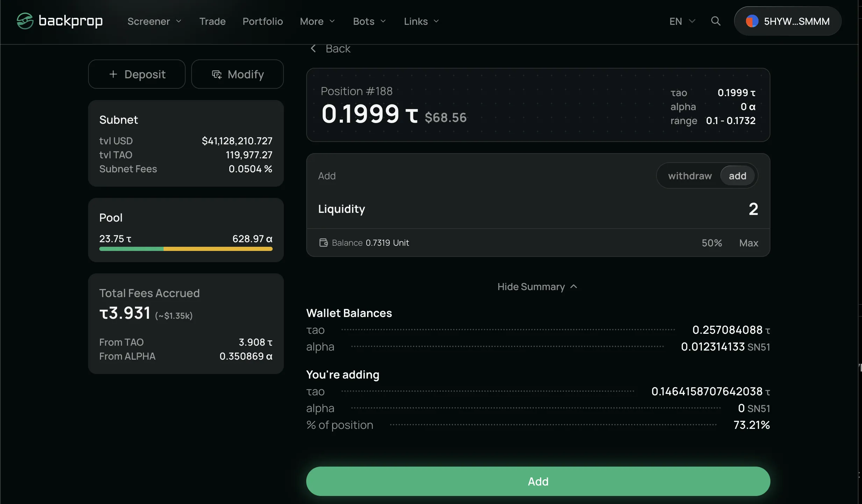The height and width of the screenshot is (504, 862).
Task: Switch to withdraw mode
Action: click(x=690, y=176)
